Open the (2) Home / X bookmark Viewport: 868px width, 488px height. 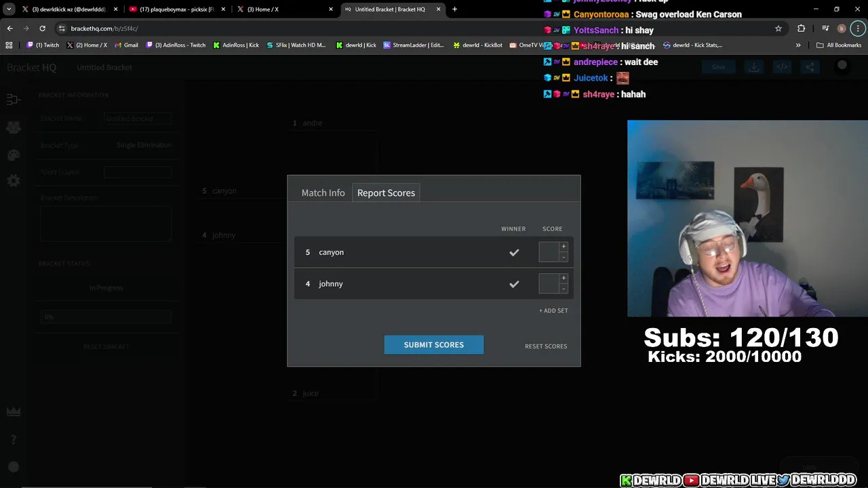(x=87, y=45)
